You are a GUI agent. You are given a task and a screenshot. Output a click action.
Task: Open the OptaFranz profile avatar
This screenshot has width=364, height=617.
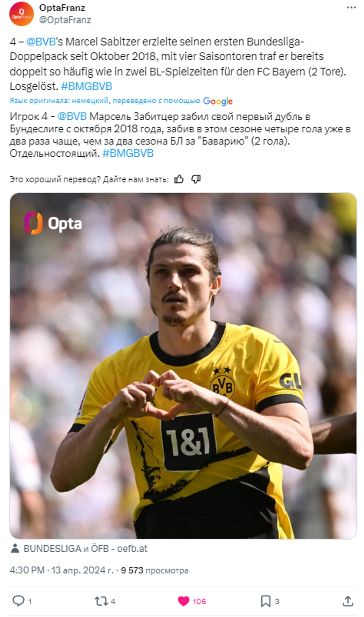tap(21, 14)
